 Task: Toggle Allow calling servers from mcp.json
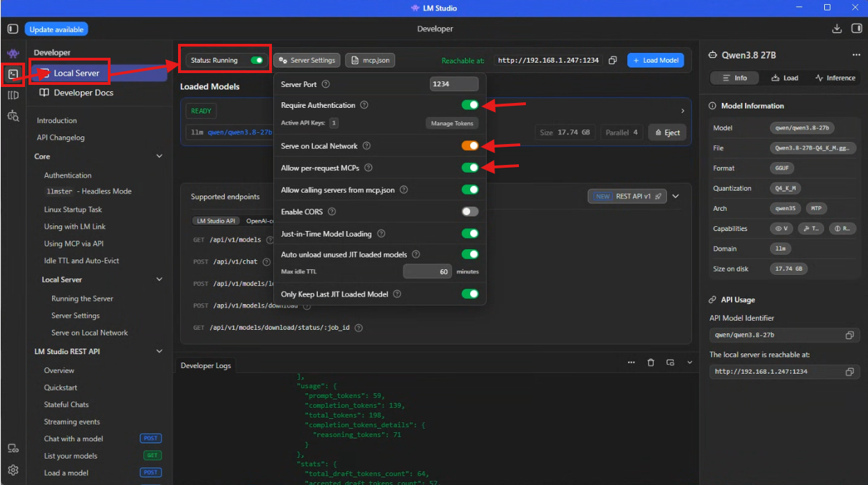(470, 190)
